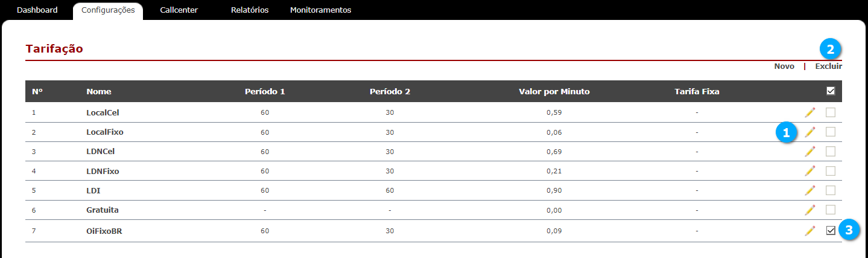Toggle the select-all checkbox in table header

[x=831, y=91]
